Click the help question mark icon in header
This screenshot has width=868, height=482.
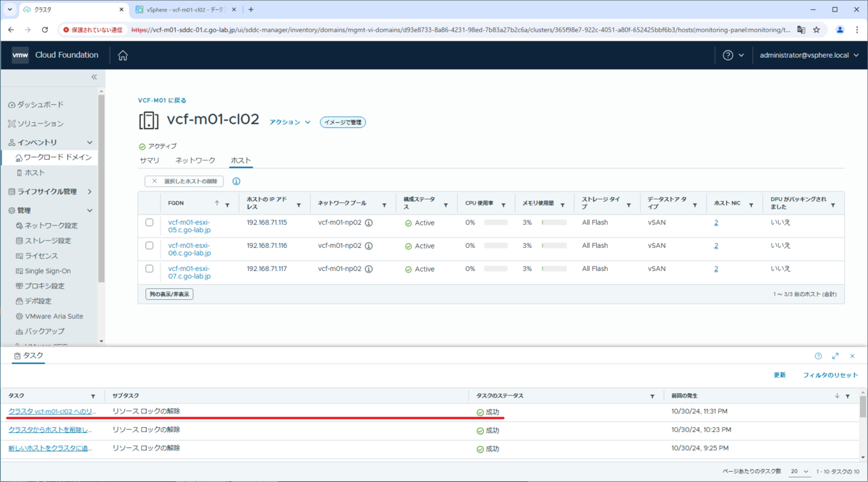(x=728, y=56)
